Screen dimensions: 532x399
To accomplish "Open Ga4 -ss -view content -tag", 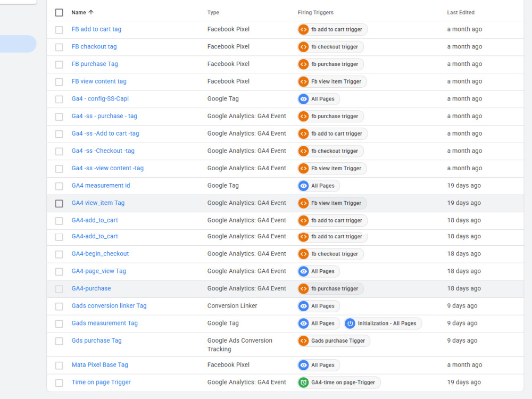I will [x=107, y=168].
